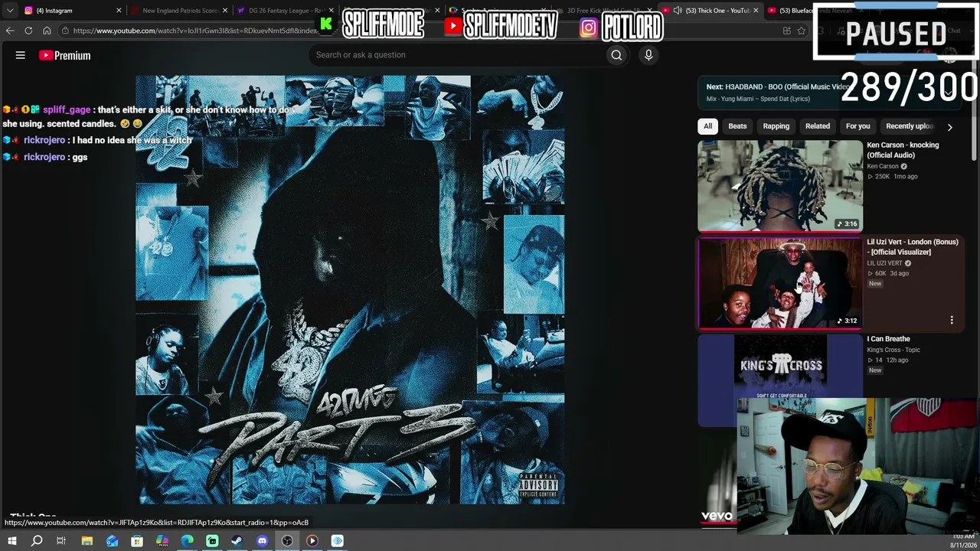
Task: Select the 'Recently uploaded' filter chip
Action: [x=910, y=126]
